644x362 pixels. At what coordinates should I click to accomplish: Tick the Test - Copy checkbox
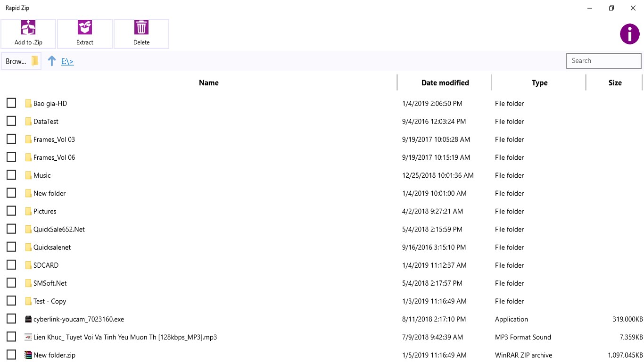[x=11, y=301]
